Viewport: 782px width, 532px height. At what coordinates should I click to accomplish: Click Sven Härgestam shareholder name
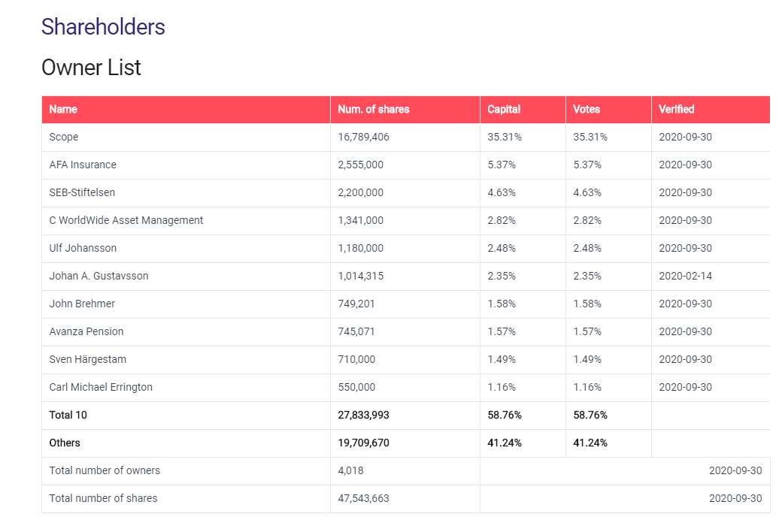(86, 360)
